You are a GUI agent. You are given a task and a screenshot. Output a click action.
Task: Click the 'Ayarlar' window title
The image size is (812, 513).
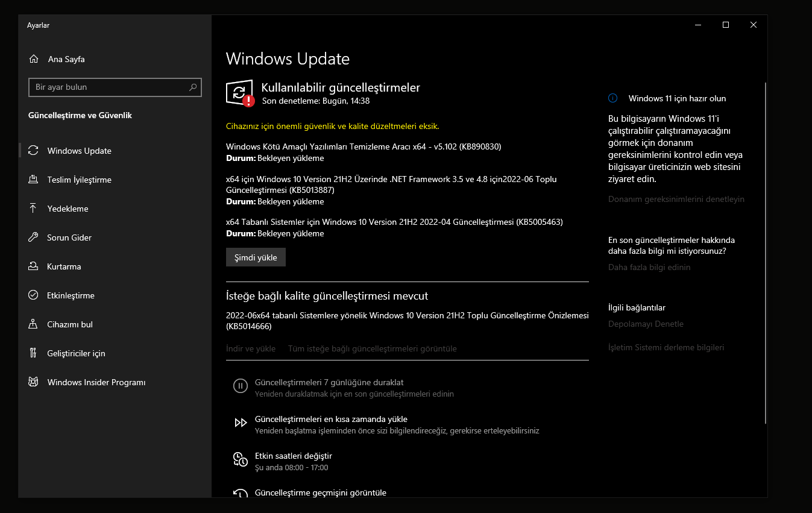pyautogui.click(x=38, y=25)
